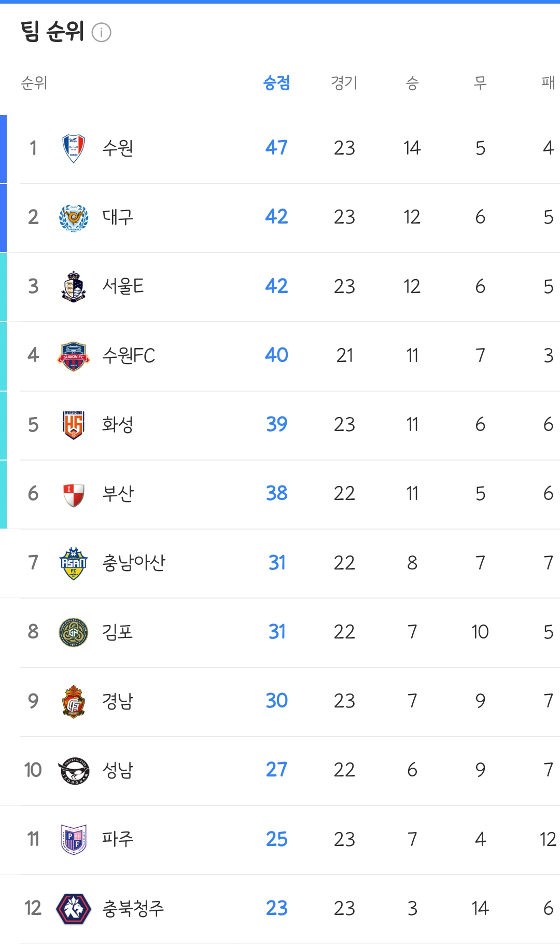
Task: Select the 수원FC row's 40 points
Action: [x=276, y=355]
